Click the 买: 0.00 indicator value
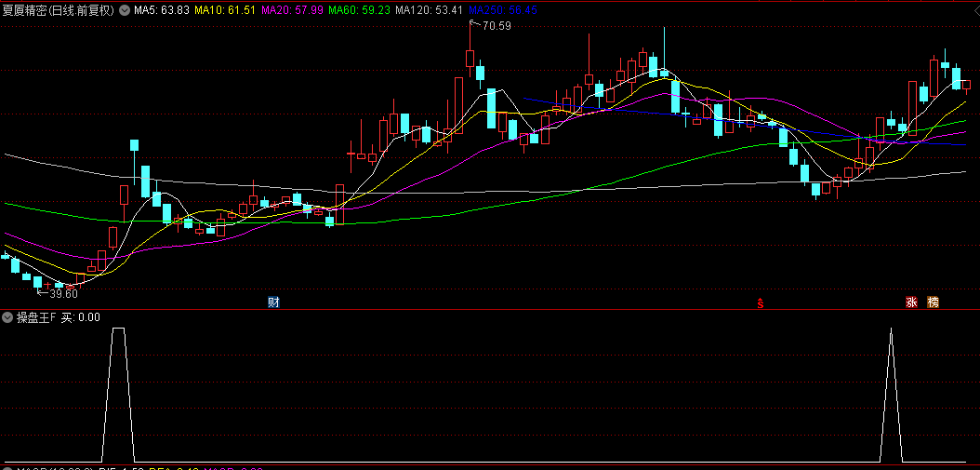 81,317
